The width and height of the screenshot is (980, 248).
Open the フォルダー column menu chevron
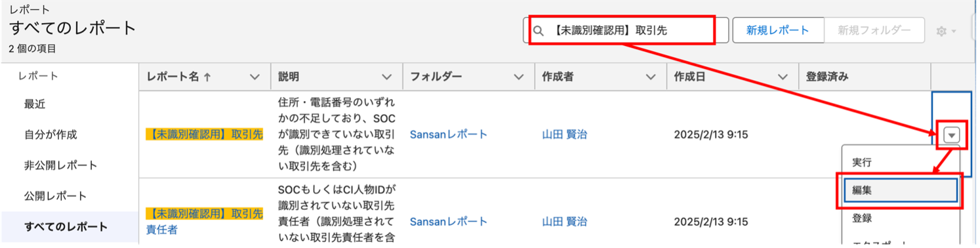[x=519, y=77]
